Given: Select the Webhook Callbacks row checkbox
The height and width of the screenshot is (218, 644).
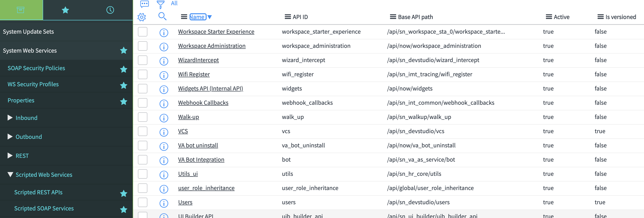Looking at the screenshot, I should [142, 103].
